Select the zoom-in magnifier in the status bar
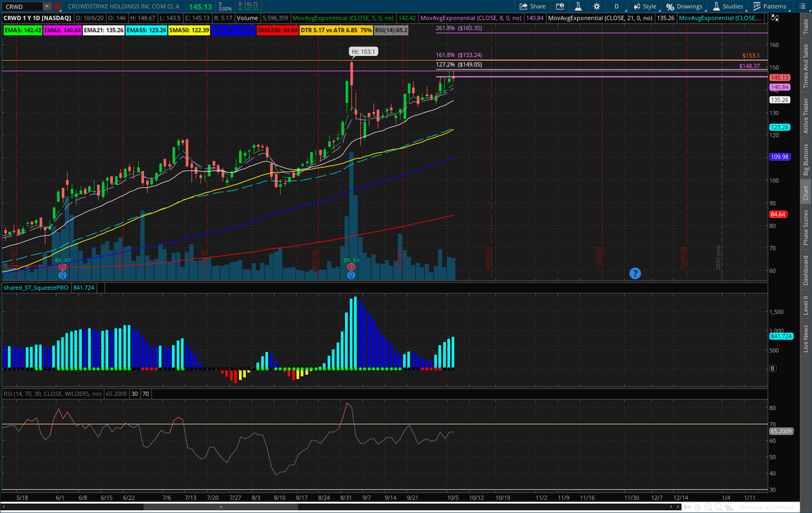The image size is (812, 513). click(x=708, y=507)
